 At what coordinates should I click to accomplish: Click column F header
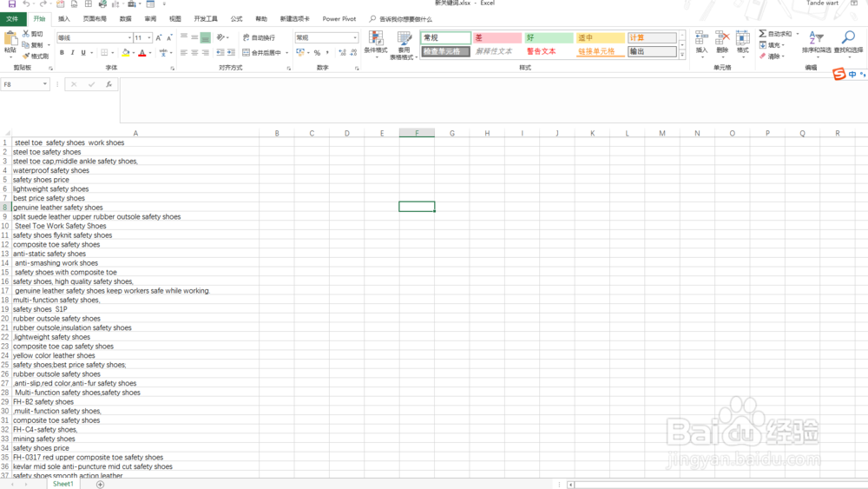[x=417, y=133]
